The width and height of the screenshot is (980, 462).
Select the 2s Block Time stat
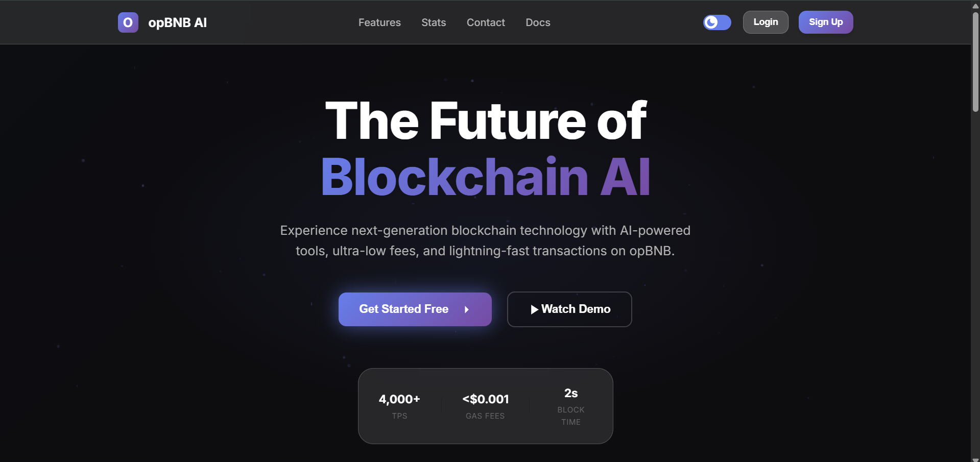coord(571,406)
